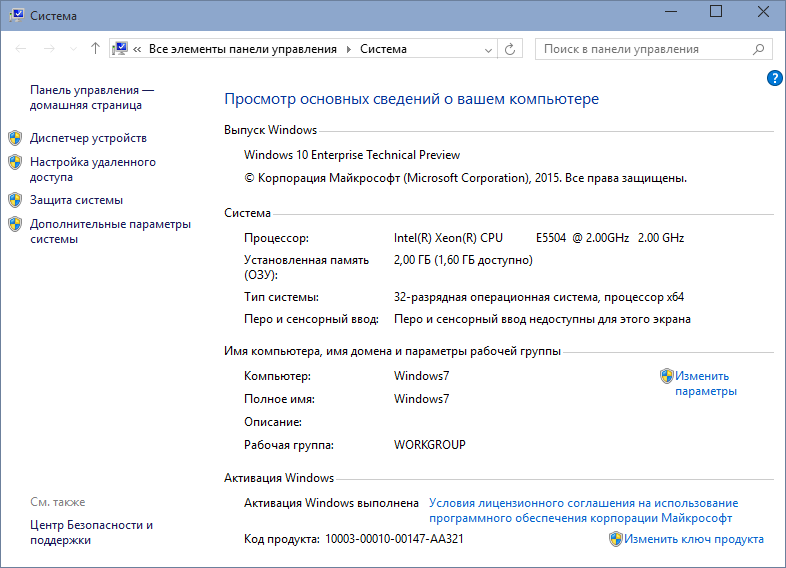Click the computer icon in address bar
This screenshot has width=786, height=568.
click(x=120, y=49)
